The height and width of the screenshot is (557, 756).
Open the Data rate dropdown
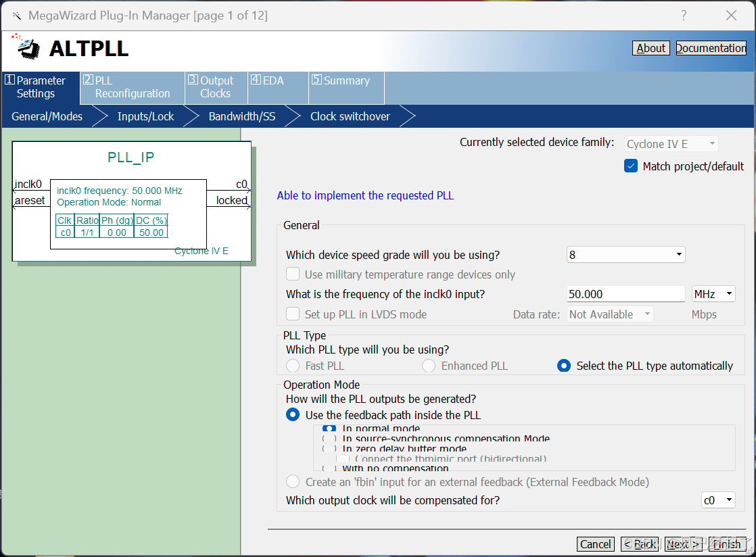(x=610, y=314)
